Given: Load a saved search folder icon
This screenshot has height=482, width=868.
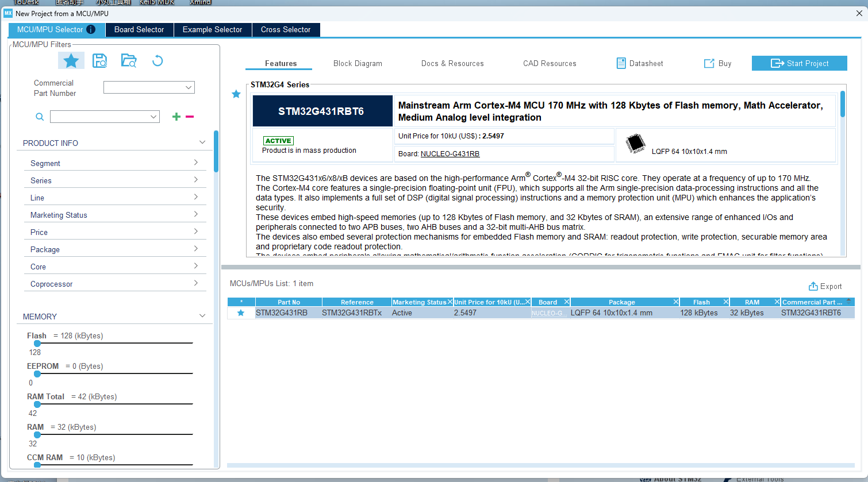Looking at the screenshot, I should coord(129,60).
